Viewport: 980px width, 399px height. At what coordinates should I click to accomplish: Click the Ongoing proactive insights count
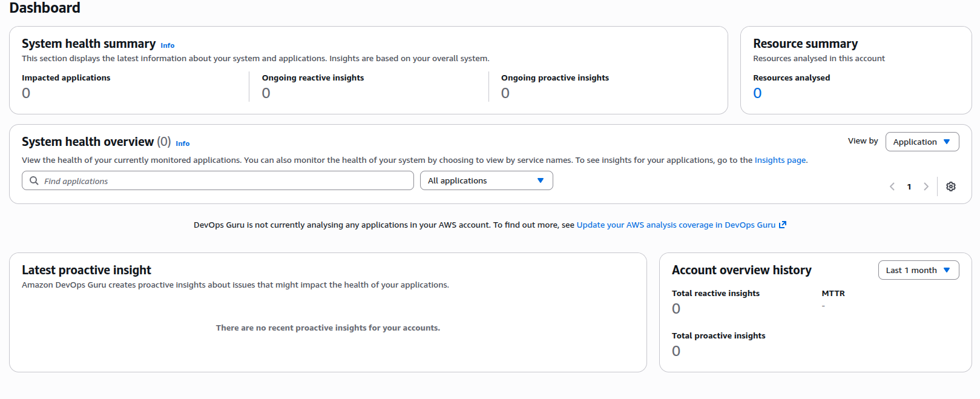click(505, 93)
